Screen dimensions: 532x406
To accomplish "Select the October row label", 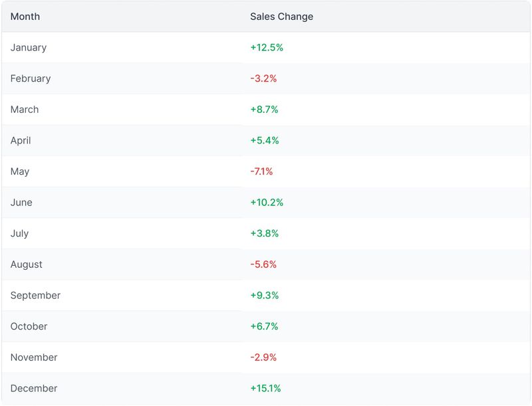I will pyautogui.click(x=29, y=327).
